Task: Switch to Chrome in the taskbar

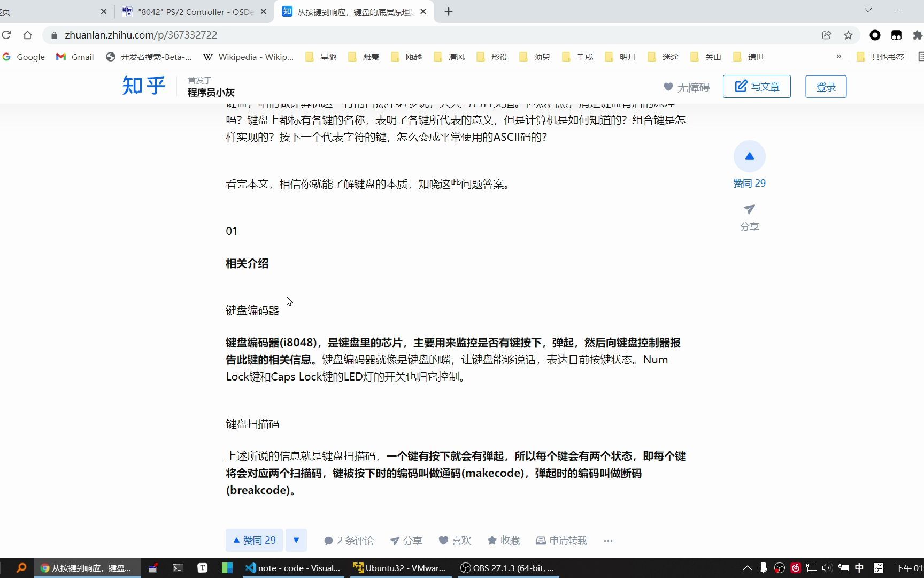Action: click(88, 568)
